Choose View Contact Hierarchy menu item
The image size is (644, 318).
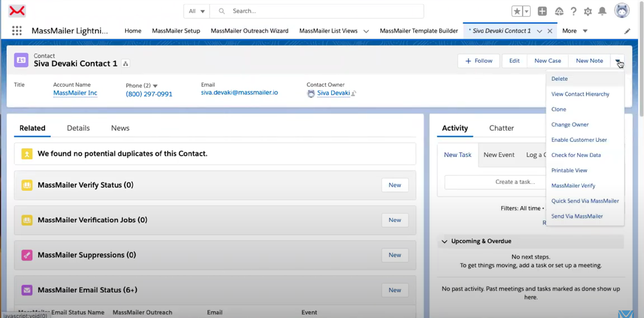[x=585, y=94]
